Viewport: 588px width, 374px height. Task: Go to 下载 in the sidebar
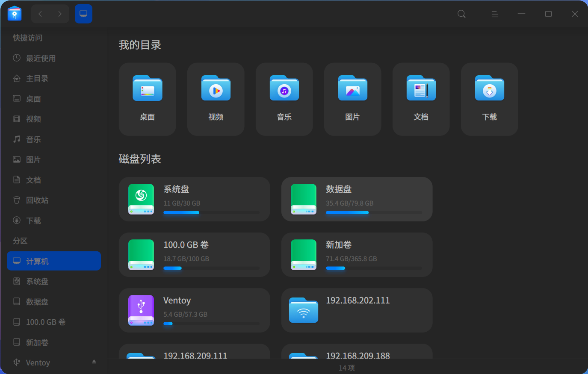(54, 221)
